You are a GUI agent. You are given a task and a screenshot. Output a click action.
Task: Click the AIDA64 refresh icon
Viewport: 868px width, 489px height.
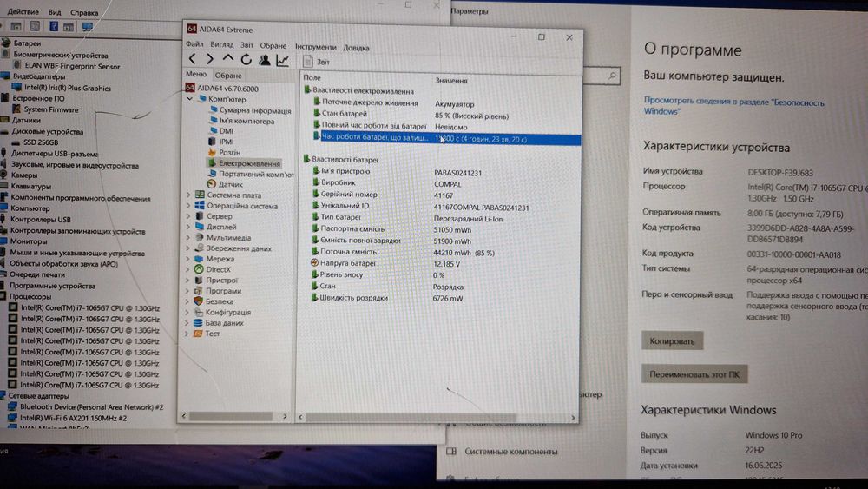tap(247, 59)
